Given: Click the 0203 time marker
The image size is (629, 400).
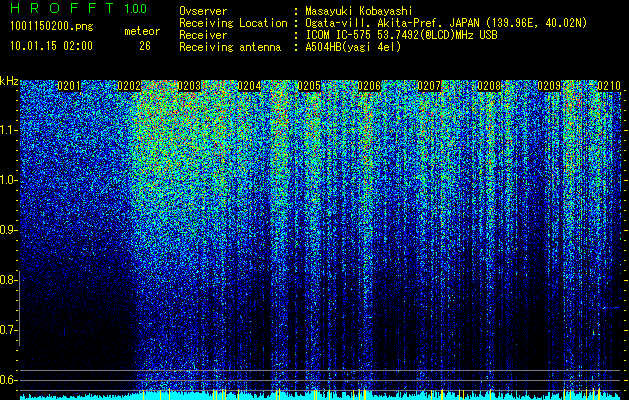Looking at the screenshot, I should pyautogui.click(x=189, y=86).
